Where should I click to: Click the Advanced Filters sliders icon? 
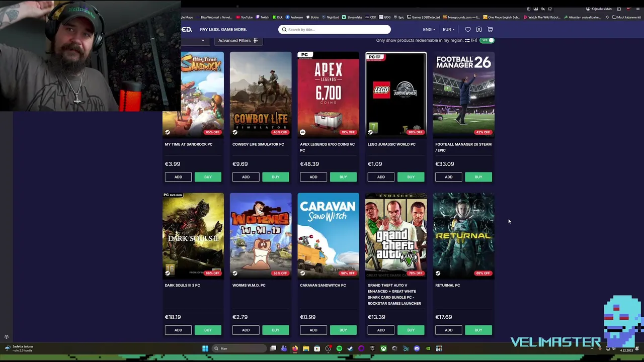pos(256,41)
